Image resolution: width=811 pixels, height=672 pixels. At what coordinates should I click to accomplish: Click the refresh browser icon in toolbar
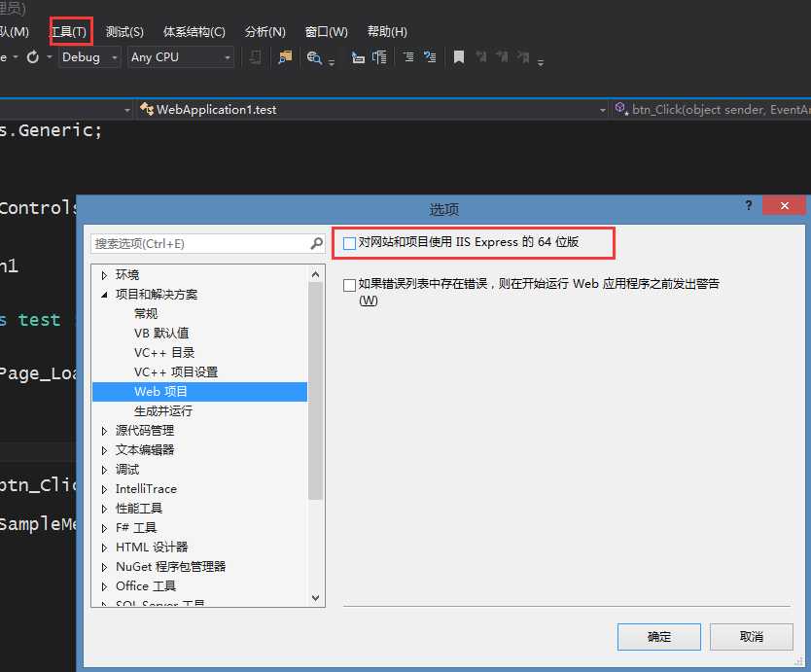(x=33, y=57)
